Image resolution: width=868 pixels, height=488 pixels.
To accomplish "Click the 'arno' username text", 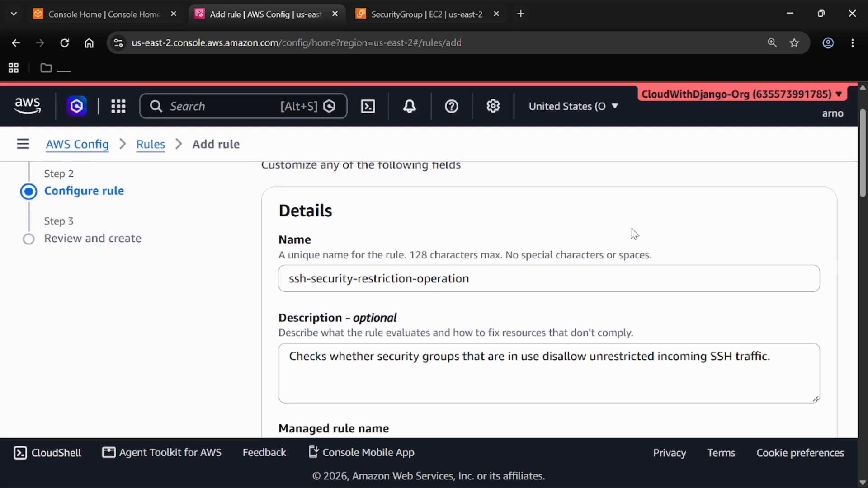I will 833,113.
